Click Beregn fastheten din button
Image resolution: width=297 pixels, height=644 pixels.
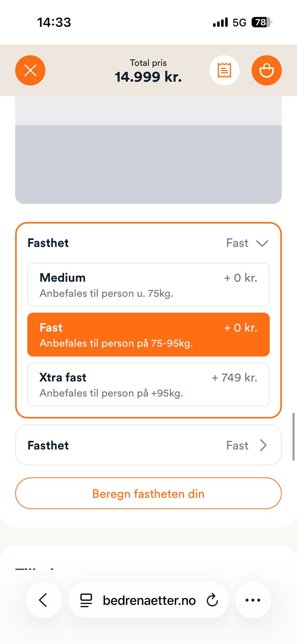point(148,493)
